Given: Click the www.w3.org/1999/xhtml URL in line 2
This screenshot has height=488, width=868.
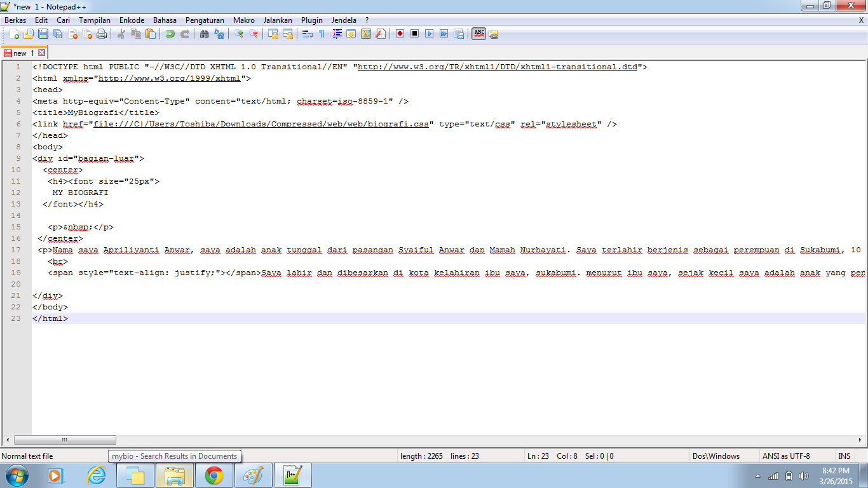Looking at the screenshot, I should [170, 78].
